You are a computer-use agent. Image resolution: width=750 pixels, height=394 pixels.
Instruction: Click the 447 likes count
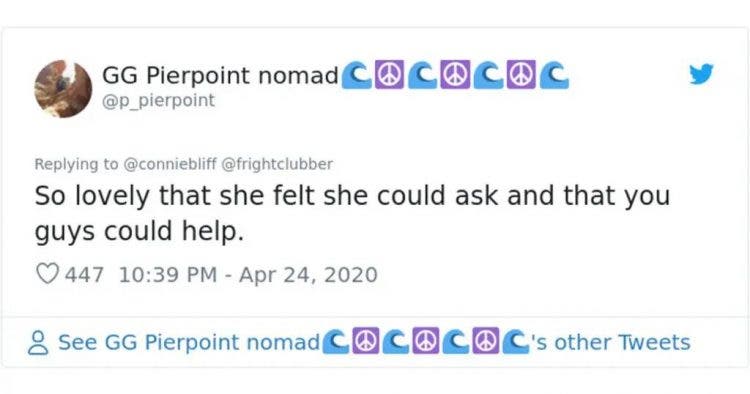click(x=84, y=274)
